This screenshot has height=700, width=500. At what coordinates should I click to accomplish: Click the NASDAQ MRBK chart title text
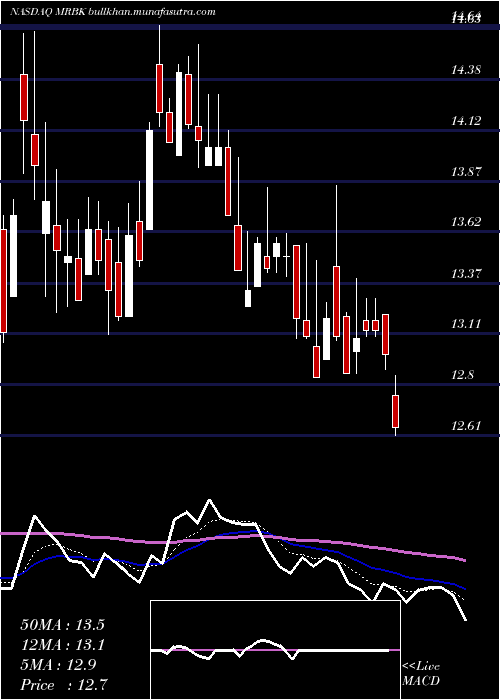click(112, 12)
